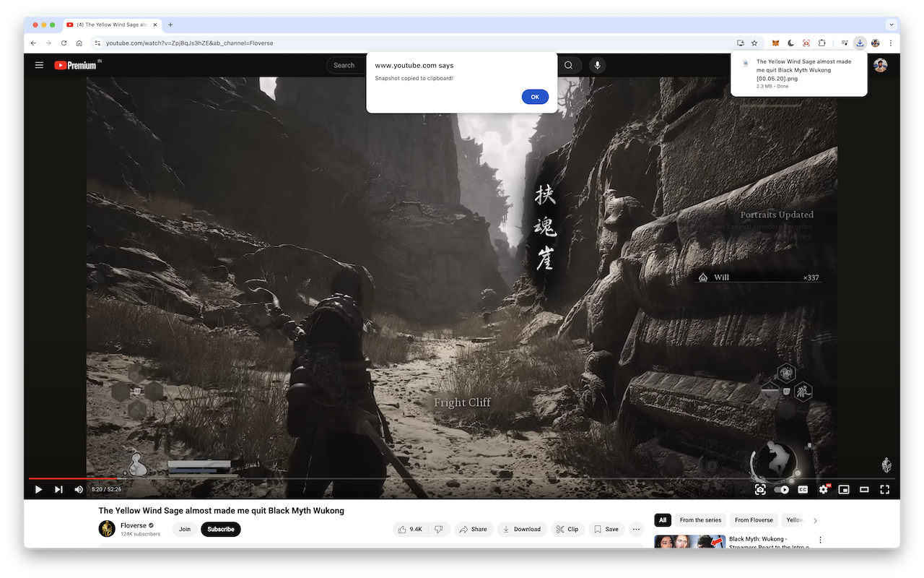Click the address bar URL
924x578 pixels.
[x=190, y=43]
